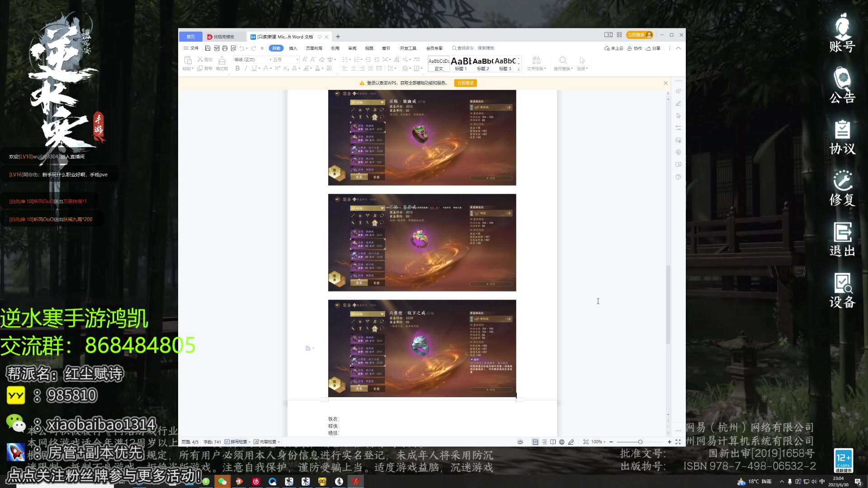Decrease font size with the A- icon

[313, 60]
